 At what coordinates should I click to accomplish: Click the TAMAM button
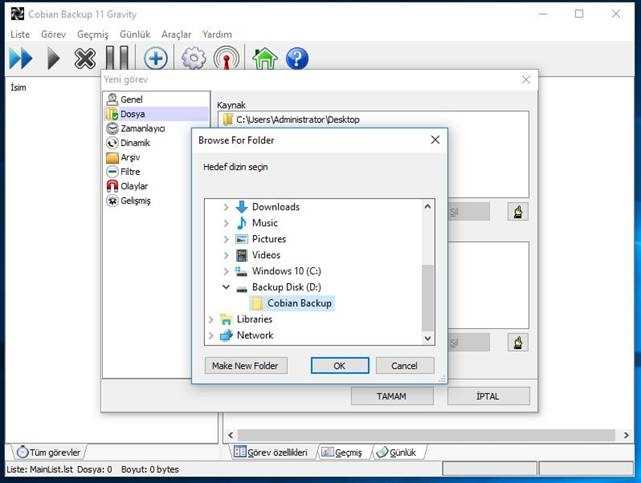pos(392,396)
